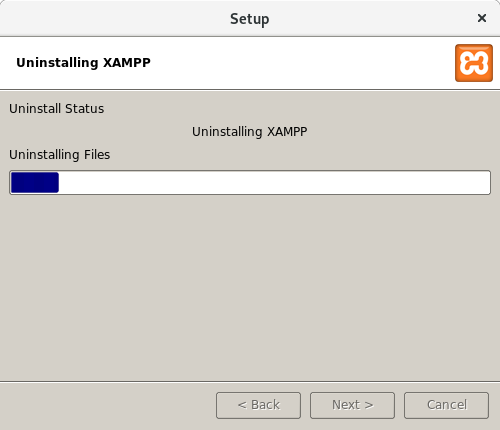Click blank title bar space left of Setup
The height and width of the screenshot is (430, 500).
click(x=113, y=18)
